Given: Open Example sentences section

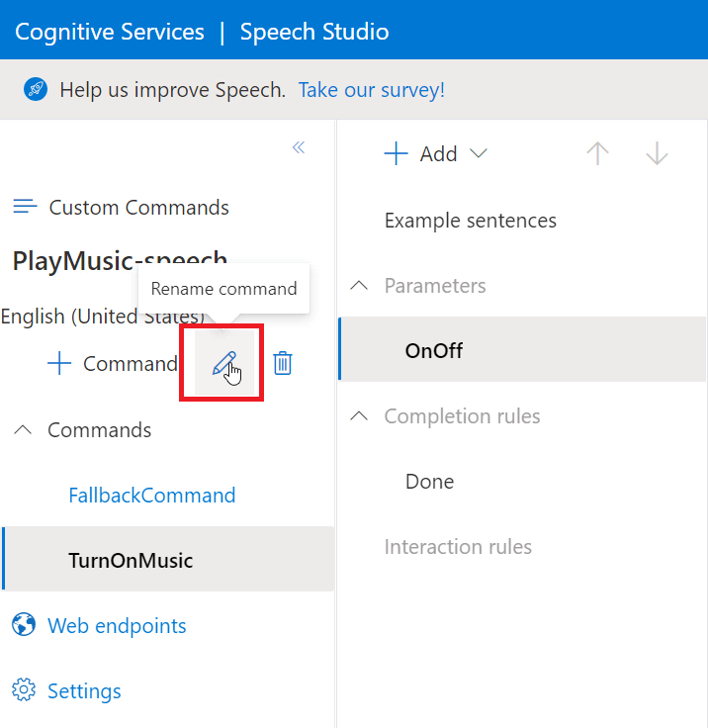Looking at the screenshot, I should (x=471, y=221).
